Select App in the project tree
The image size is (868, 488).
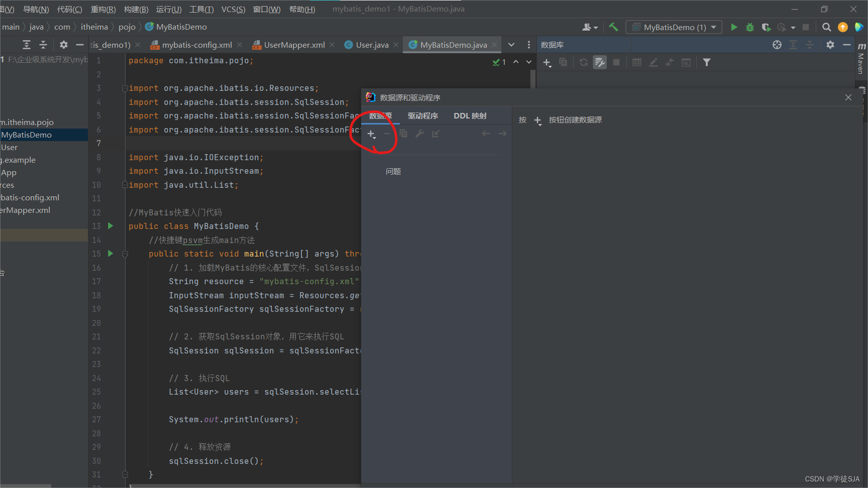tap(9, 172)
